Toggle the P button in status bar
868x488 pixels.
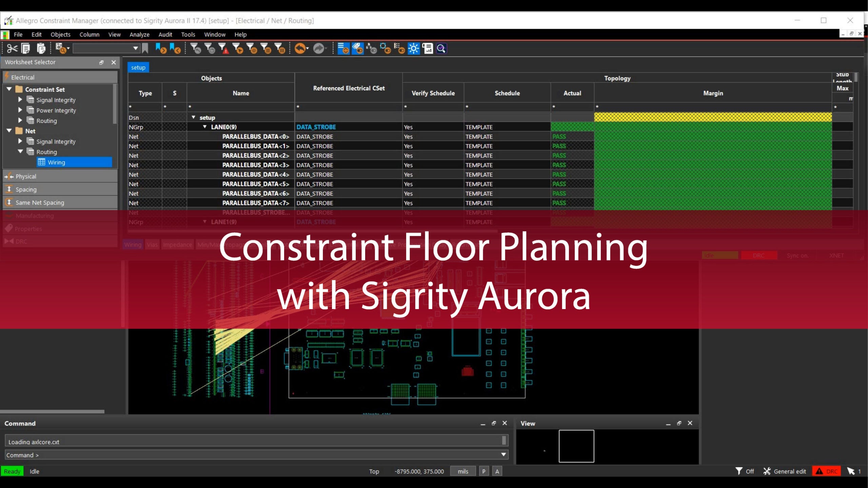tap(484, 471)
